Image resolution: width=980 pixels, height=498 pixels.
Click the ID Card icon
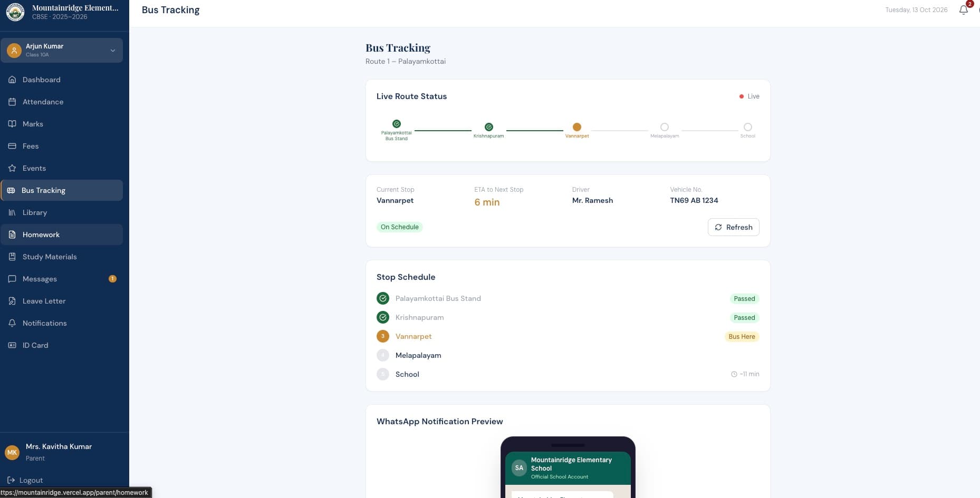coord(12,345)
